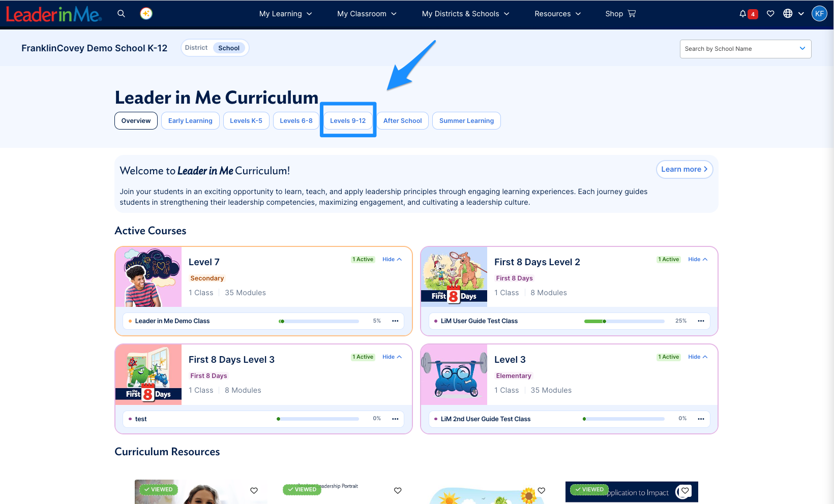Viewport: 834px width, 504px height.
Task: Click the Secondary tag on Level 7
Action: [x=207, y=278]
